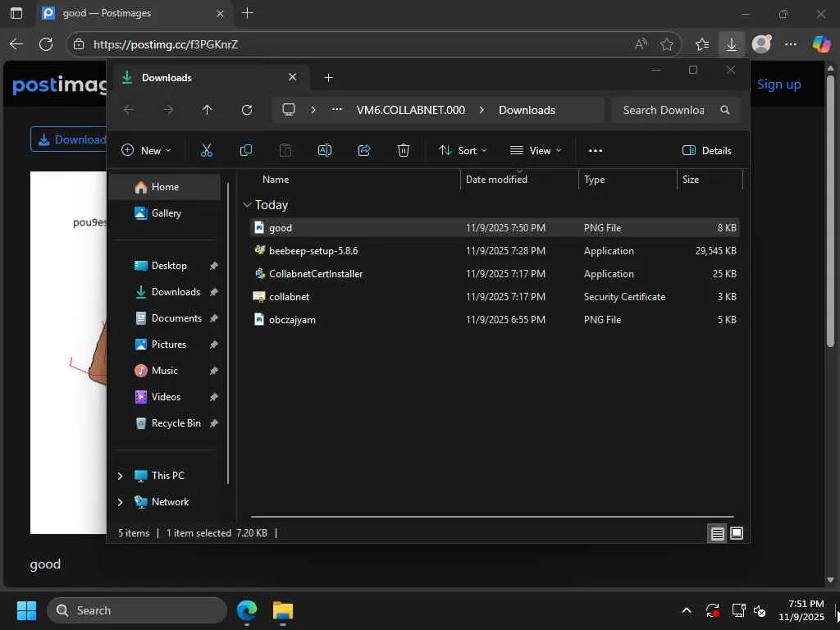Click the Share icon in toolbar
Screen dimensions: 840x630
pyautogui.click(x=364, y=150)
